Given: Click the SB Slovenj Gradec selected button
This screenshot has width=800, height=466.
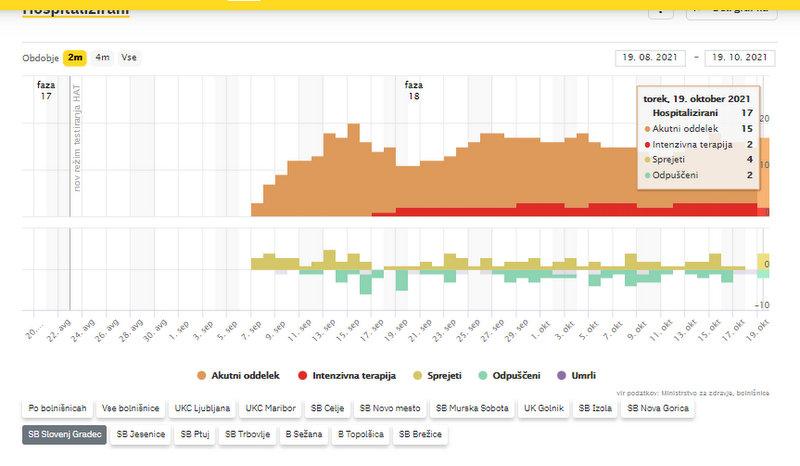Looking at the screenshot, I should [x=64, y=435].
